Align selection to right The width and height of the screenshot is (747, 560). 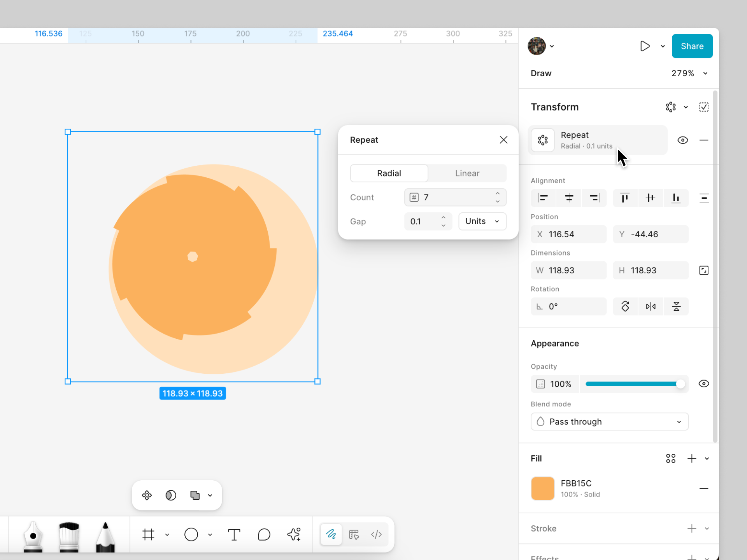coord(594,198)
